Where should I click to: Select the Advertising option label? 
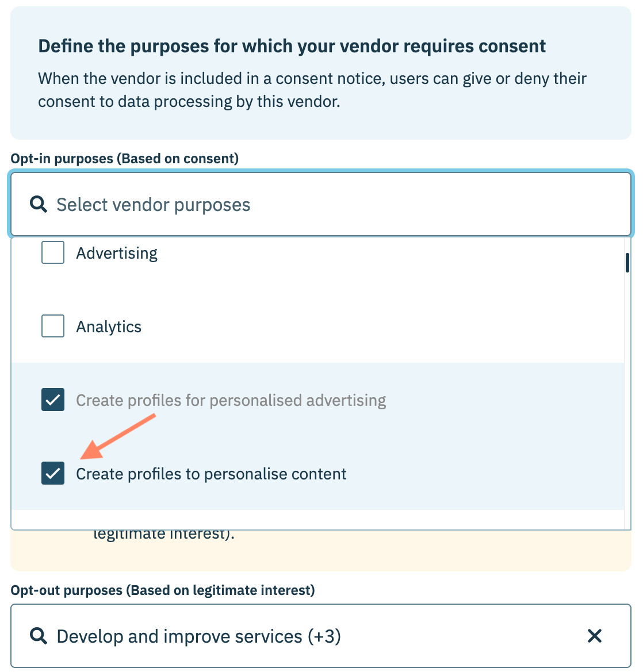pos(117,254)
